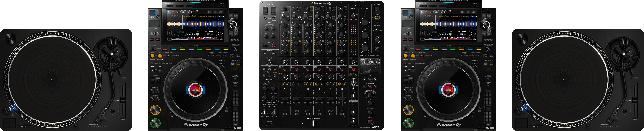The height and width of the screenshot is (131, 644).
Task: Toggle BEAT SYNC on the right CDJ-3000
Action: coord(486,64)
